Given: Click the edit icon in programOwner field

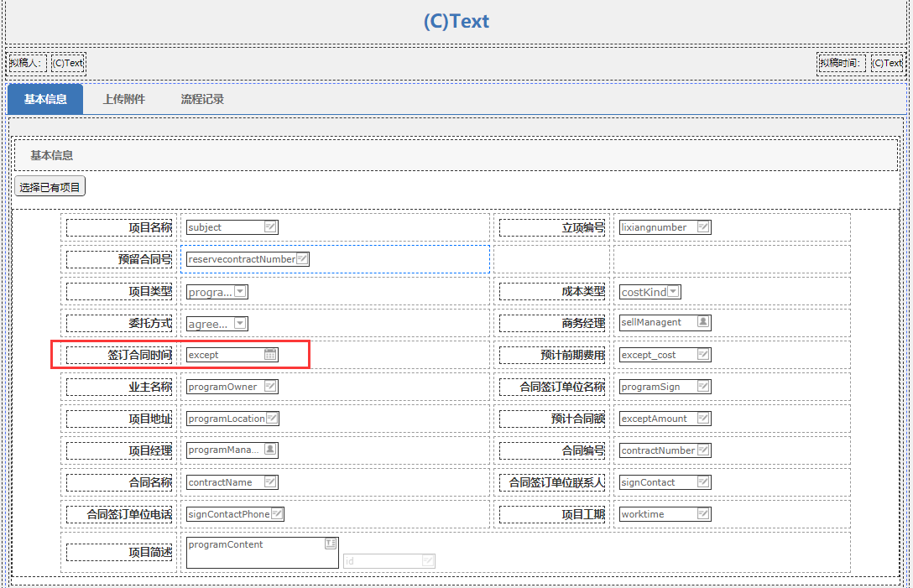Looking at the screenshot, I should (270, 387).
